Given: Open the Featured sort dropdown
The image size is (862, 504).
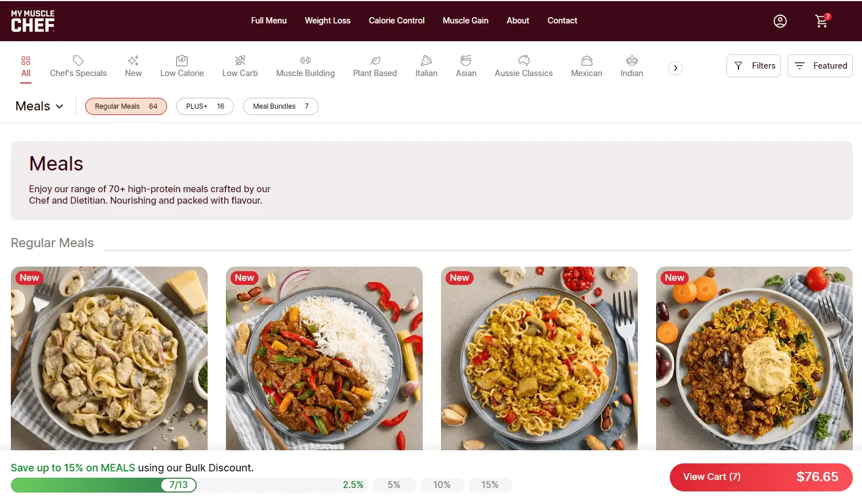Looking at the screenshot, I should click(820, 66).
